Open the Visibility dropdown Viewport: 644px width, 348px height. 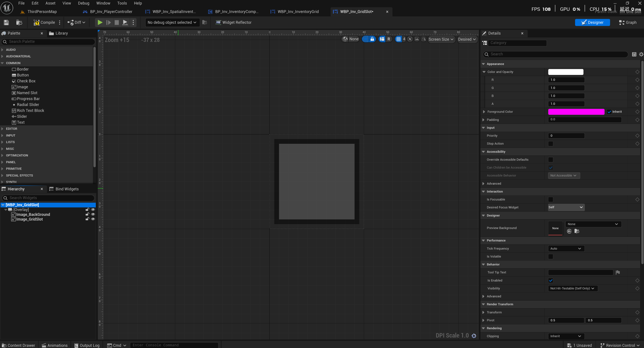coord(572,288)
